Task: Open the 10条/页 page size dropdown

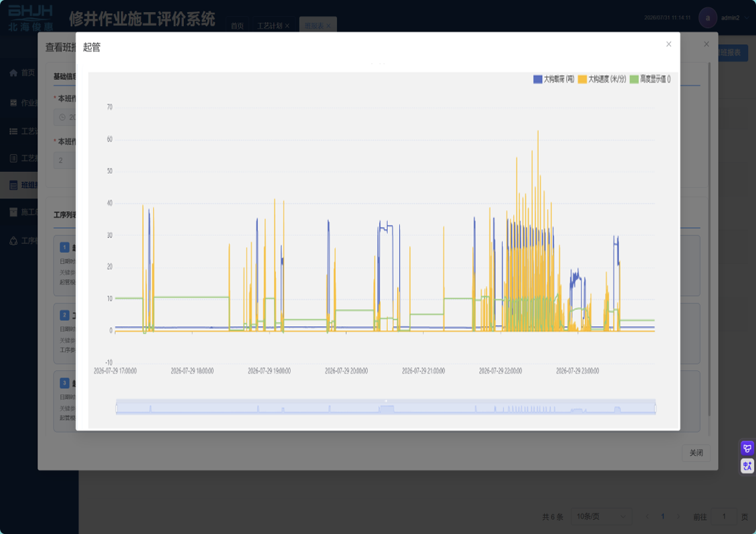Action: [601, 516]
